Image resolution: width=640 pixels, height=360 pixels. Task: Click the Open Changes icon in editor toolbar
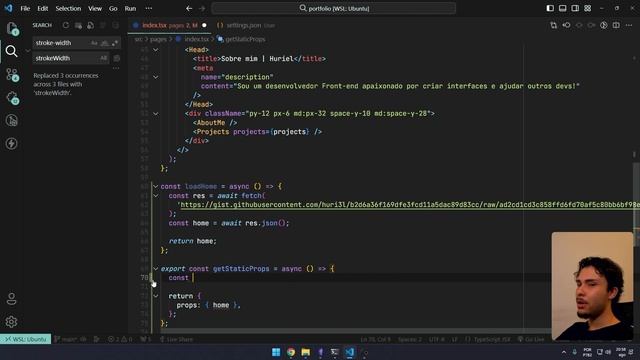(553, 25)
